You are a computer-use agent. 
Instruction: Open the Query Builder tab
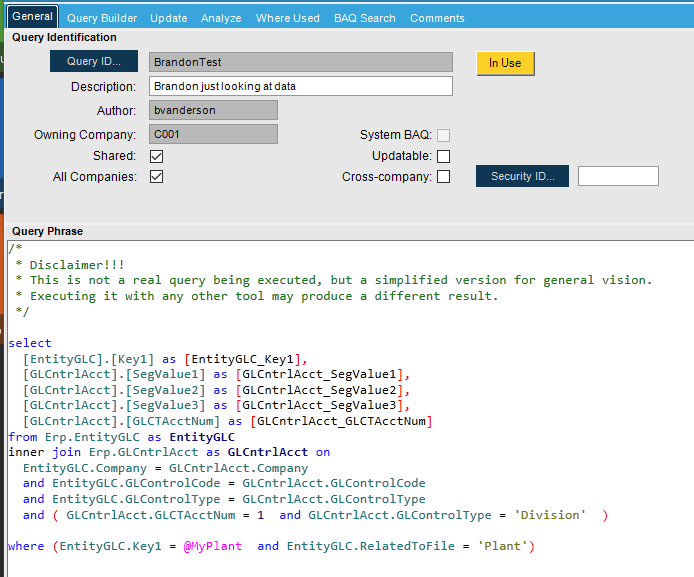[x=101, y=18]
